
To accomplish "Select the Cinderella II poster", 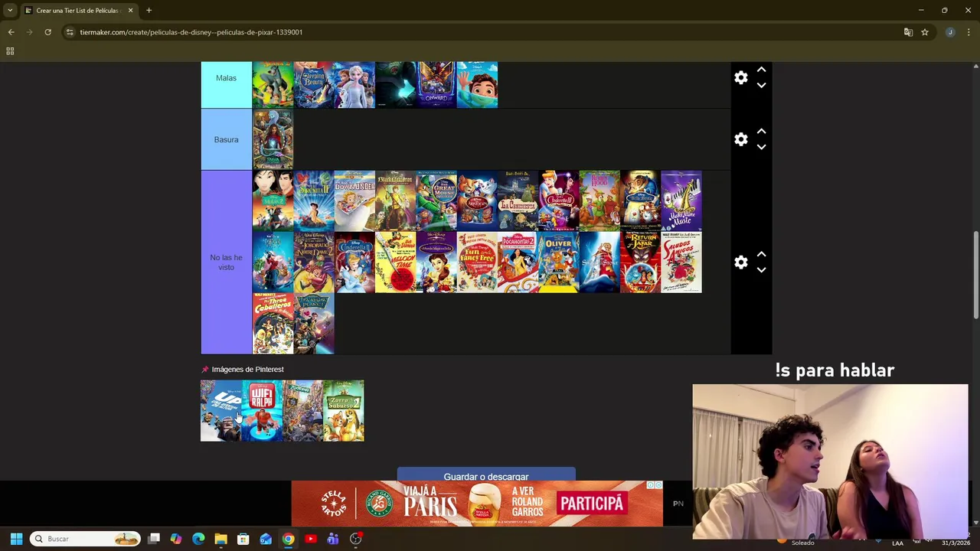I will 354,262.
